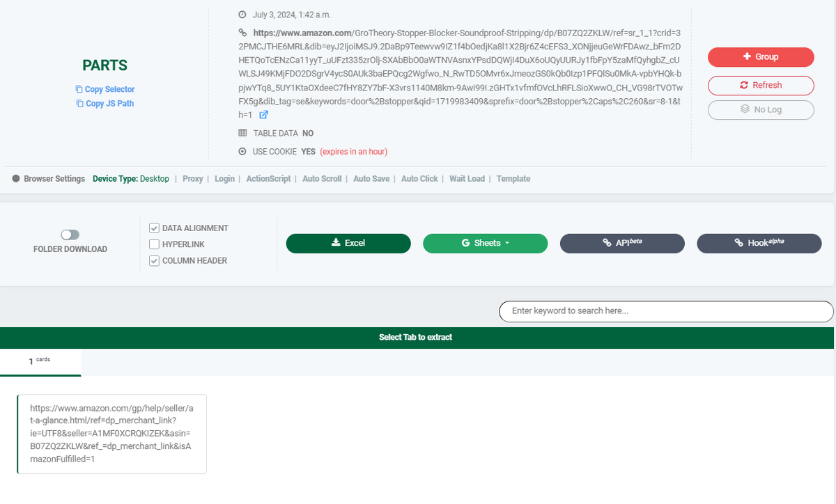The width and height of the screenshot is (836, 504).
Task: Open the Template setting
Action: [x=513, y=179]
